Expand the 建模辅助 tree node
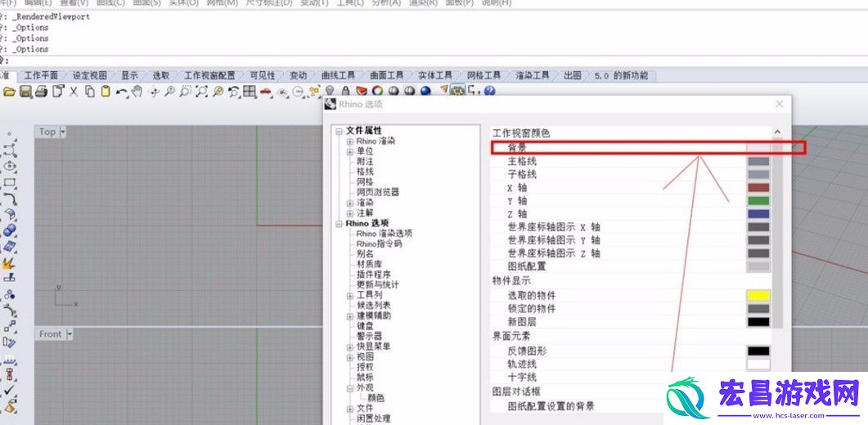The width and height of the screenshot is (868, 425). (x=350, y=316)
